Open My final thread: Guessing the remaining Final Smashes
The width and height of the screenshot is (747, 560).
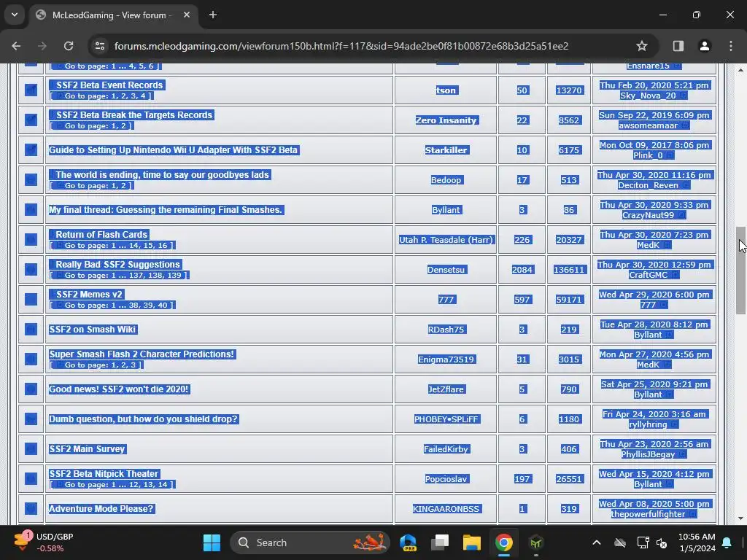coord(166,210)
